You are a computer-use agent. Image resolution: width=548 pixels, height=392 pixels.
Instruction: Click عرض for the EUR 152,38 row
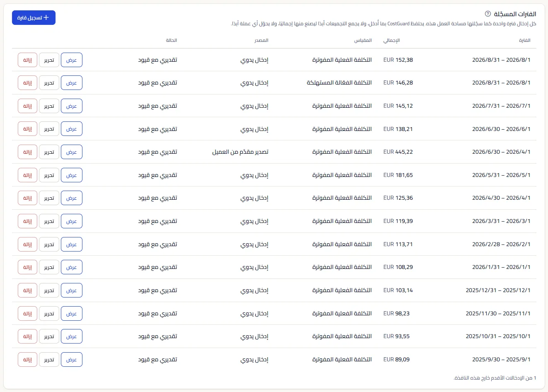tap(72, 60)
